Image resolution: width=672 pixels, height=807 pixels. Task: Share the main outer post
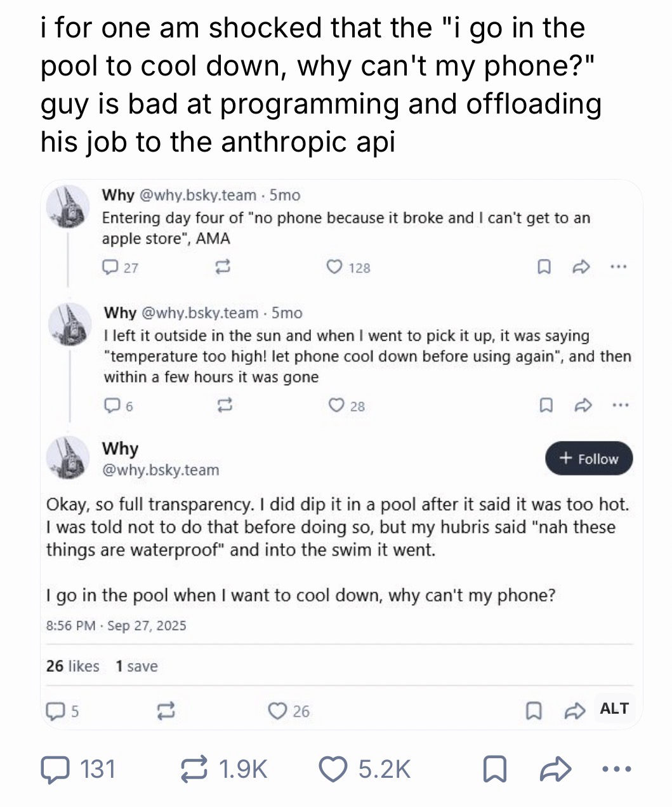point(557,769)
